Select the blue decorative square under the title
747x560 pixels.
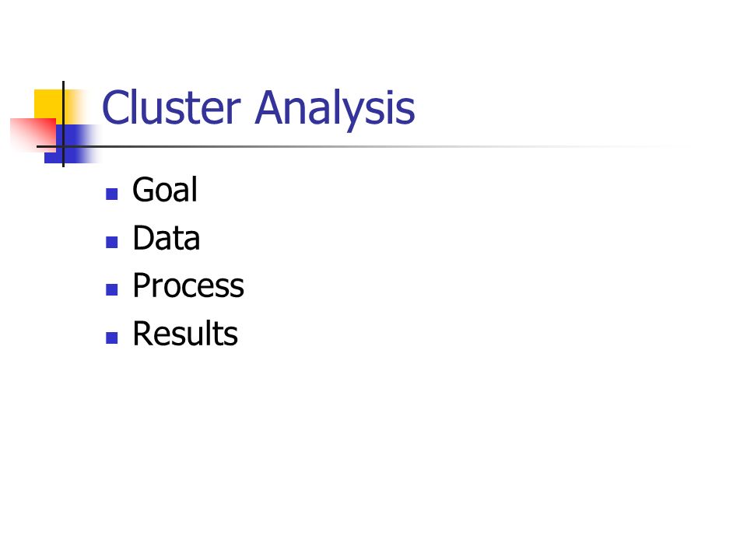[72, 144]
